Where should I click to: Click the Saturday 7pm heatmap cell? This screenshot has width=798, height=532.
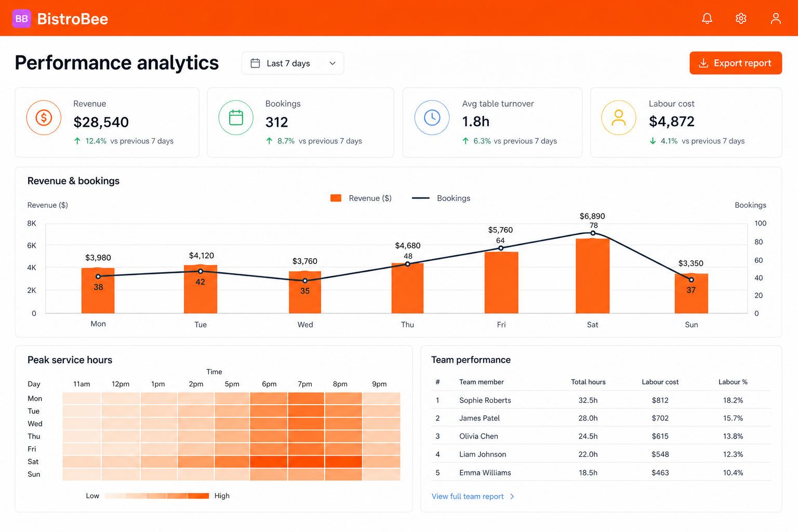[x=306, y=461]
